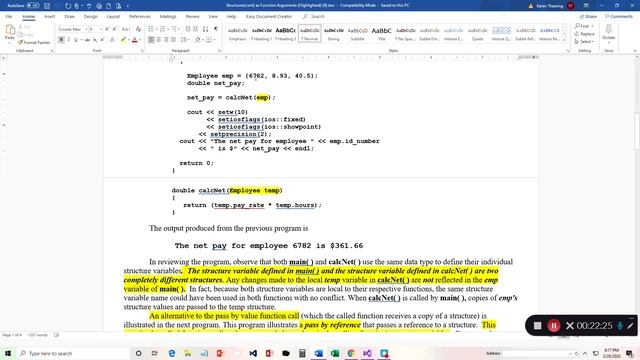This screenshot has height=360, width=640.
Task: Toggle Bold formatting in Font group
Action: pos(61,40)
